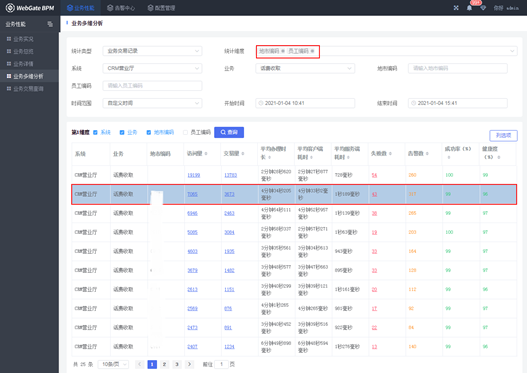Image resolution: width=527 pixels, height=373 pixels.
Task: Switch to the 业务性能 top tab
Action: 81,8
